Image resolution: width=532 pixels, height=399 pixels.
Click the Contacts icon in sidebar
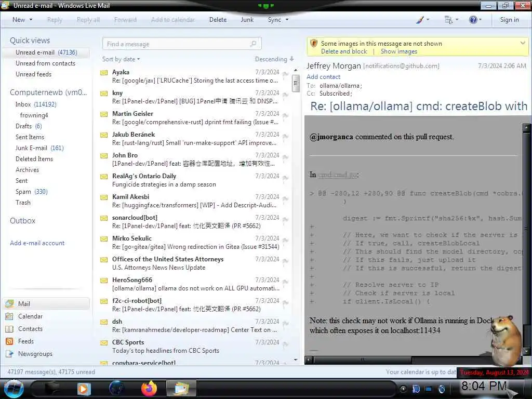tap(9, 329)
